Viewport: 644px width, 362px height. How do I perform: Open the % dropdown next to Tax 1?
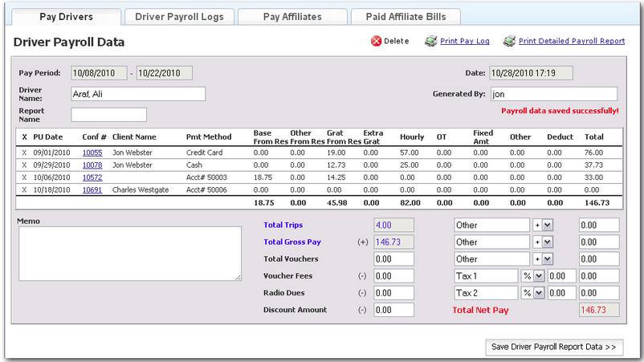539,276
